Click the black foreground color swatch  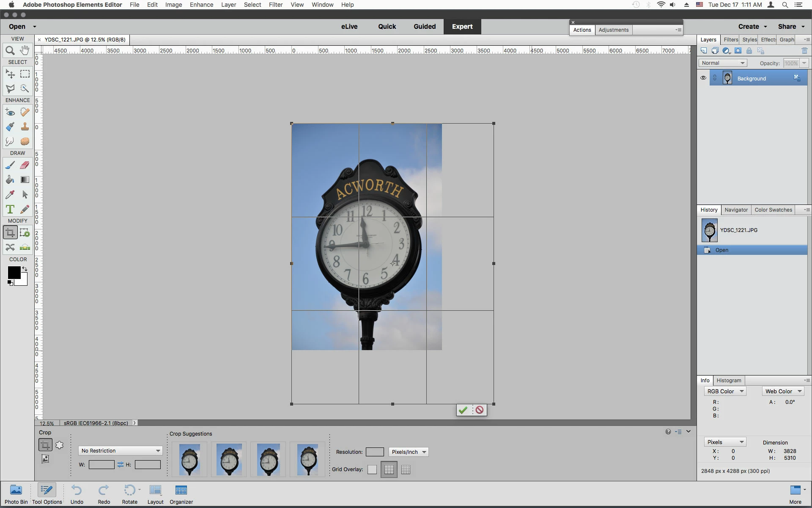click(14, 273)
